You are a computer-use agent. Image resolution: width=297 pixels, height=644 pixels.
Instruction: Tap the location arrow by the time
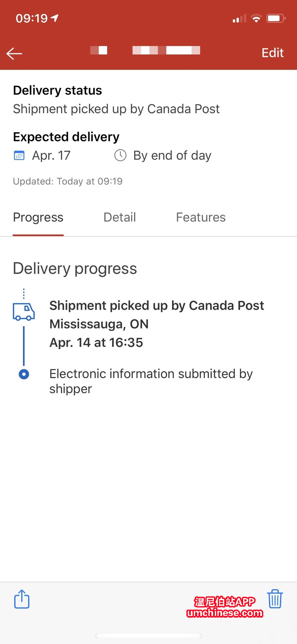[55, 18]
